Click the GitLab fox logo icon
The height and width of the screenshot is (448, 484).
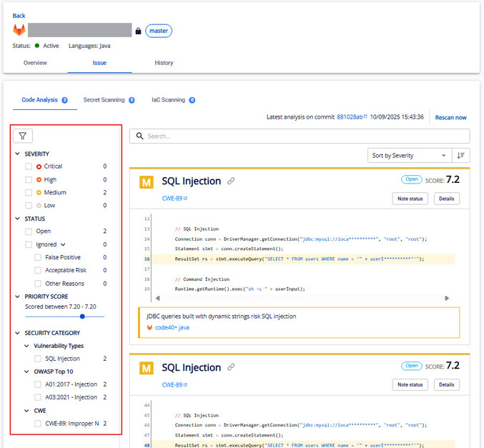coord(19,30)
